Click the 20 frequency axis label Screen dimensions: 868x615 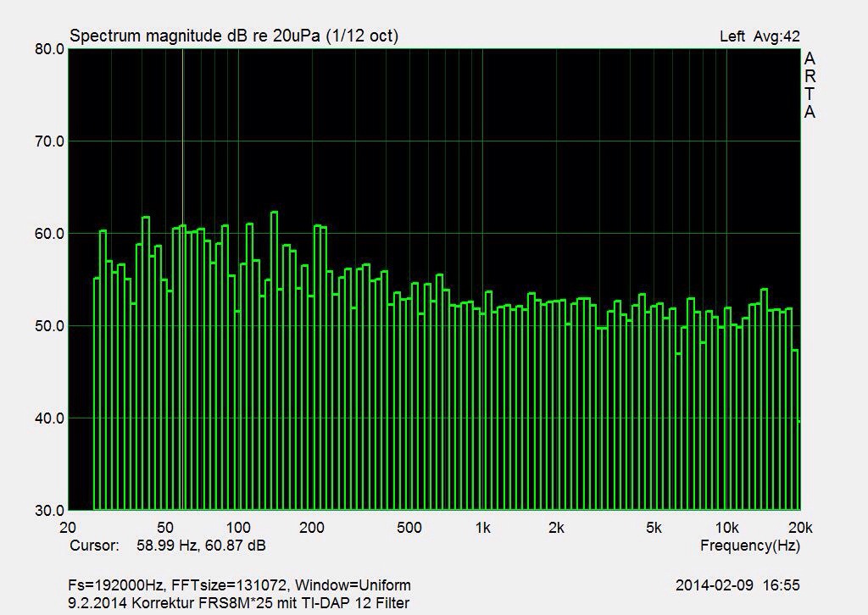68,528
